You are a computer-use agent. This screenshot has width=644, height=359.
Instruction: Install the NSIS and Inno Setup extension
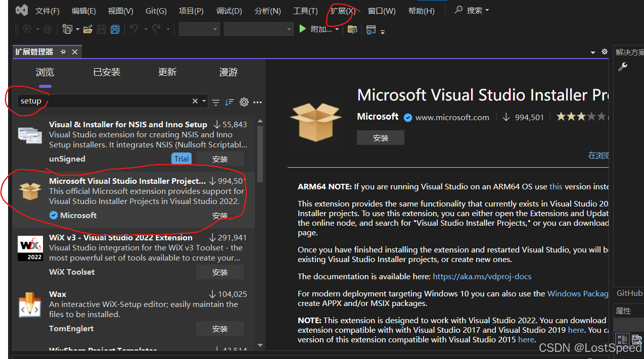(x=220, y=159)
